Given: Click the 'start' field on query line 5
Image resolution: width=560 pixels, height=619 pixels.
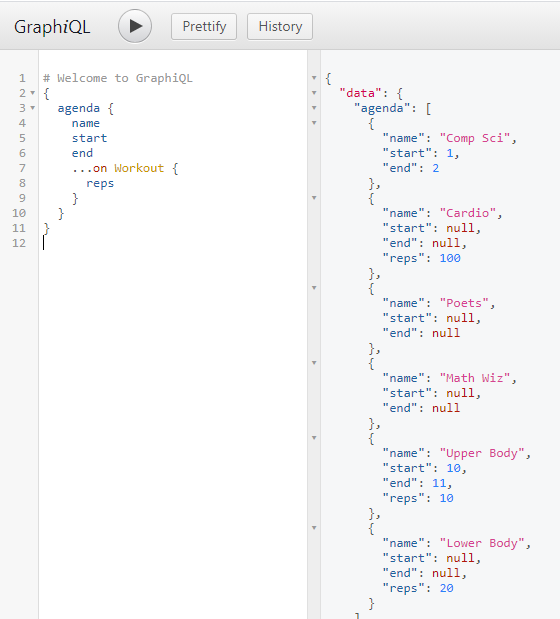Looking at the screenshot, I should [x=89, y=138].
